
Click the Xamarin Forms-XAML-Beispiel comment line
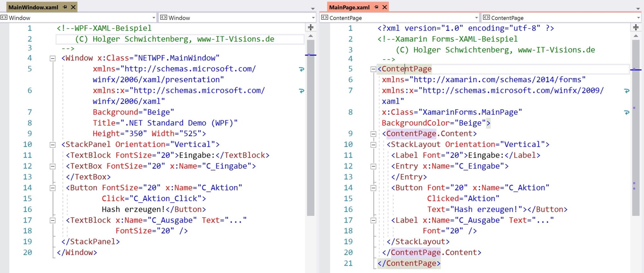click(x=448, y=39)
